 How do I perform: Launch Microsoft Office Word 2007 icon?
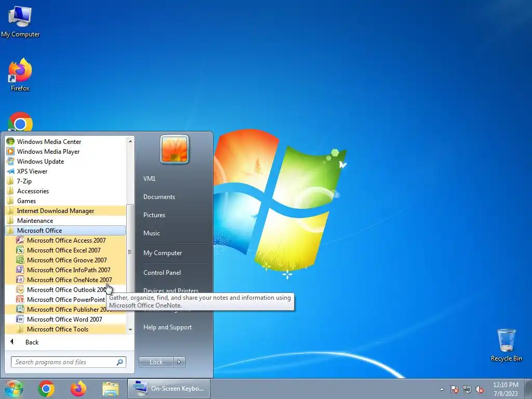point(20,319)
